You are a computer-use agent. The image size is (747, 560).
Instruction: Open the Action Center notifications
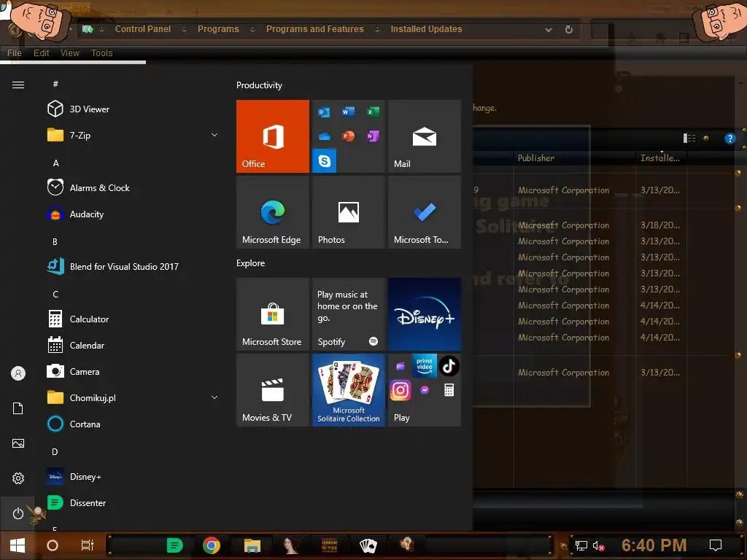716,545
